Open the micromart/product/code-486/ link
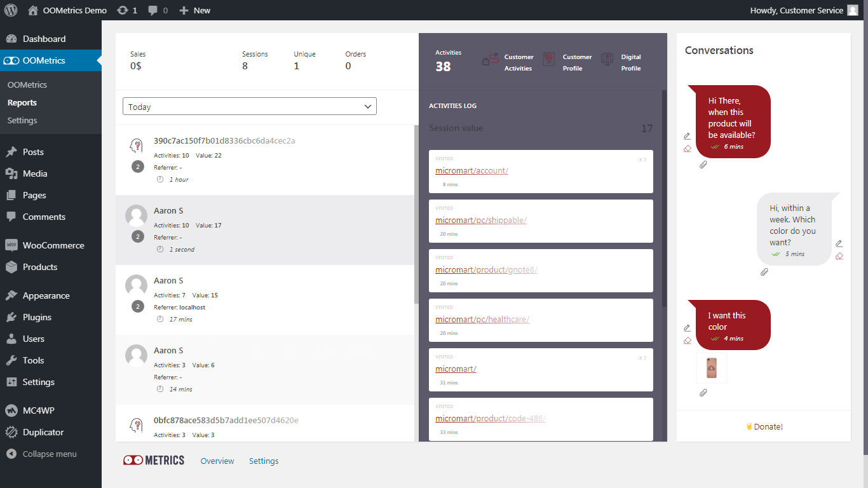Screen dimensions: 868x488 coord(491,419)
